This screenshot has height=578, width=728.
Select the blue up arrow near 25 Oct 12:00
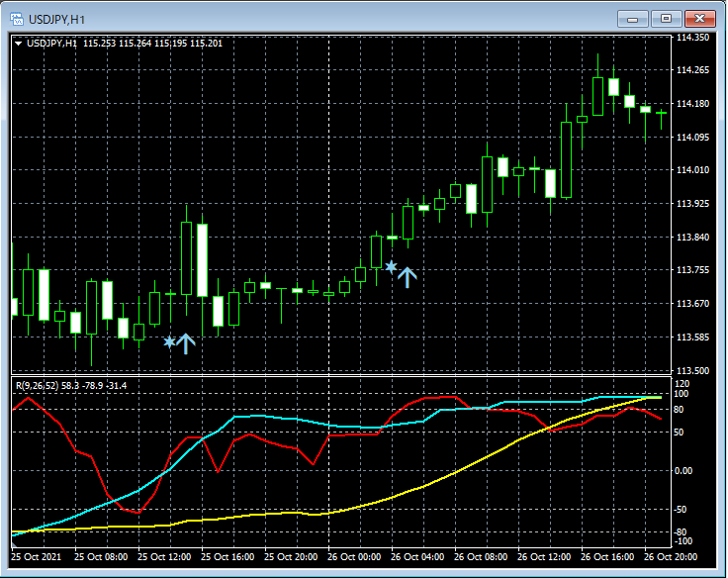(x=186, y=343)
